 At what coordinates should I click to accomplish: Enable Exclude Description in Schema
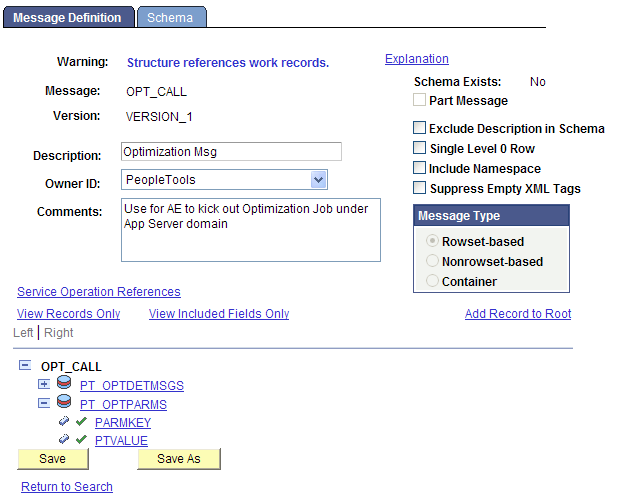tap(419, 128)
